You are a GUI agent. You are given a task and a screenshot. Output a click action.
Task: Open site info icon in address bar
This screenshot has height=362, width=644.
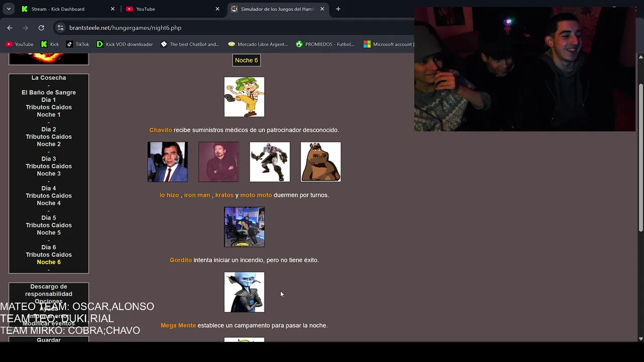click(60, 28)
